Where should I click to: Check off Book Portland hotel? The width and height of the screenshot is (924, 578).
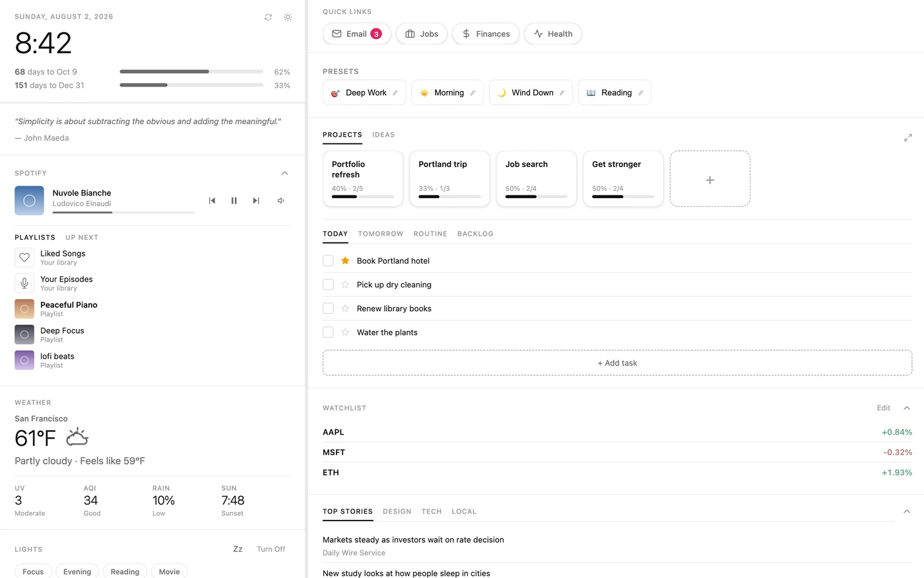pyautogui.click(x=328, y=261)
